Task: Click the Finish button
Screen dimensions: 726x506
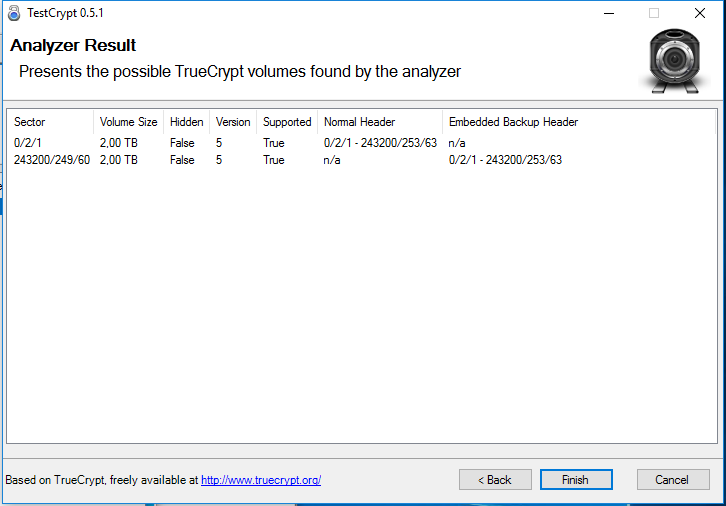Action: coord(576,480)
